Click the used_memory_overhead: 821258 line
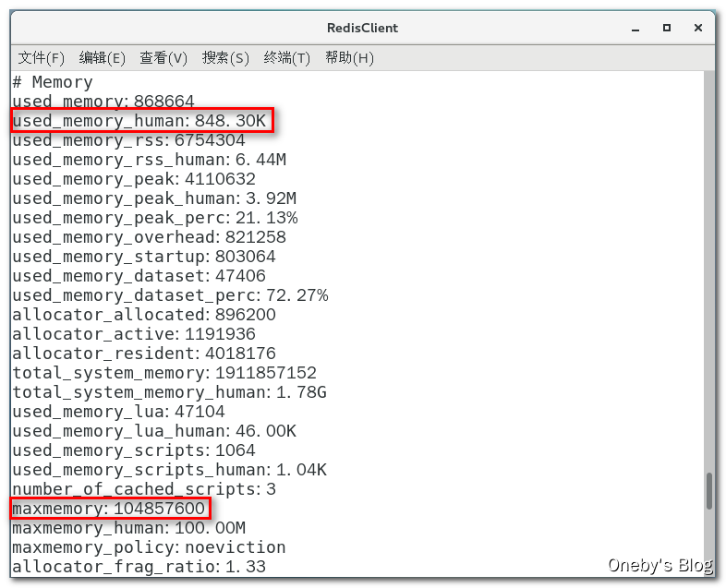 tap(149, 237)
